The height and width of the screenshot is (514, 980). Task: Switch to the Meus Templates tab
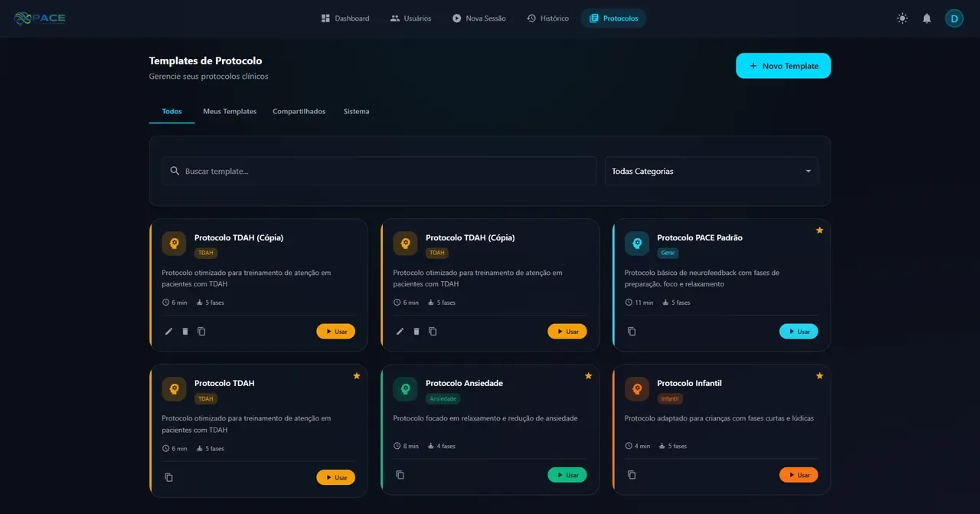tap(230, 111)
